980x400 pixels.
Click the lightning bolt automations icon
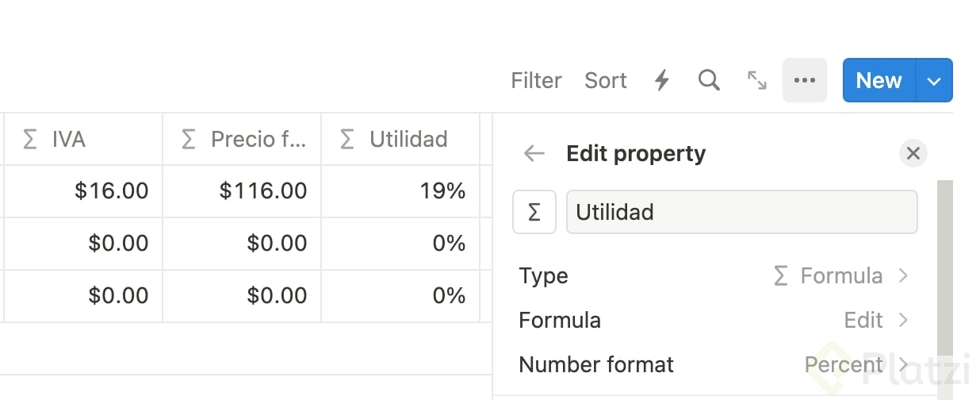click(x=661, y=80)
